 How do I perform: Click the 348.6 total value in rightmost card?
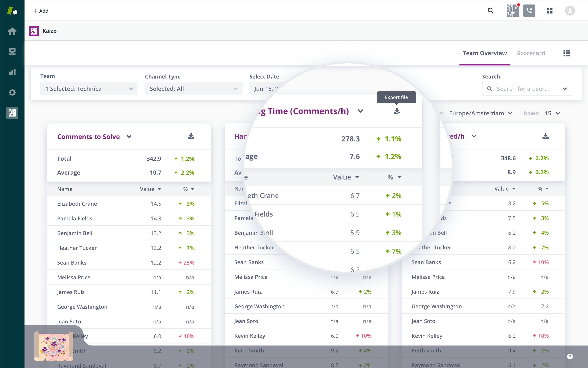(x=508, y=158)
